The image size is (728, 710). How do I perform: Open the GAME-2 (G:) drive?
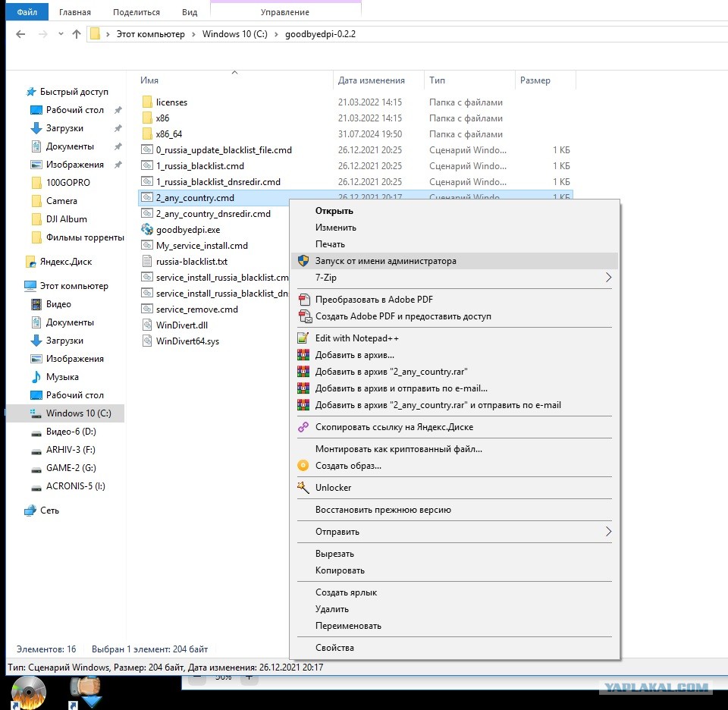[71, 467]
